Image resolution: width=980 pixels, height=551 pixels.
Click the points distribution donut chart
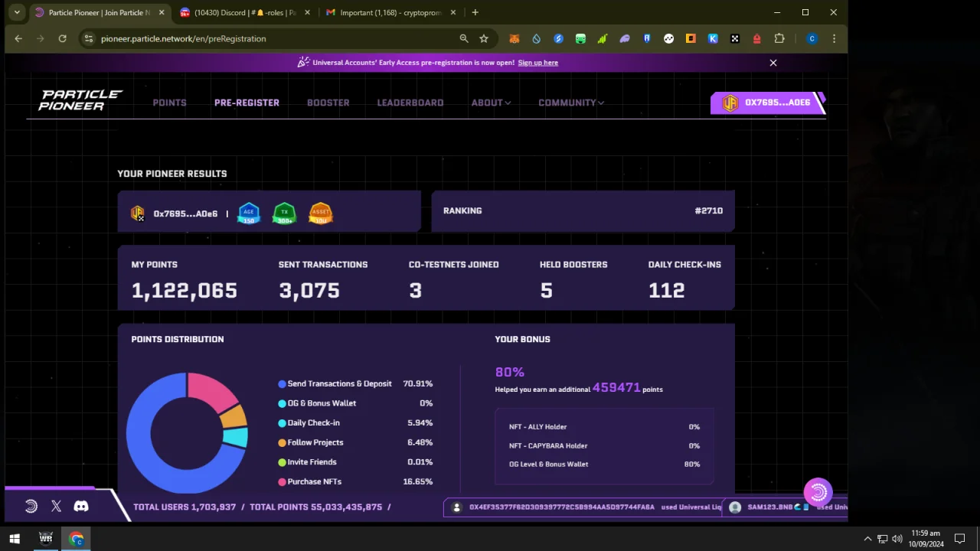(187, 432)
